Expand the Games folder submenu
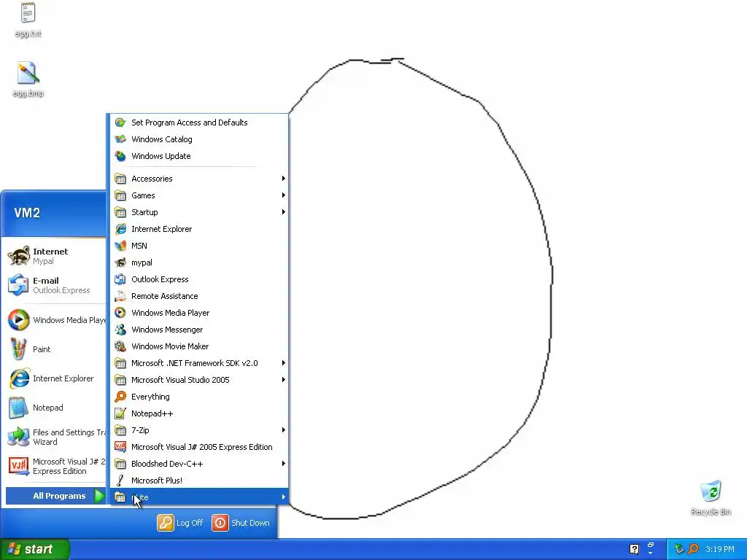This screenshot has height=560, width=747. click(198, 195)
